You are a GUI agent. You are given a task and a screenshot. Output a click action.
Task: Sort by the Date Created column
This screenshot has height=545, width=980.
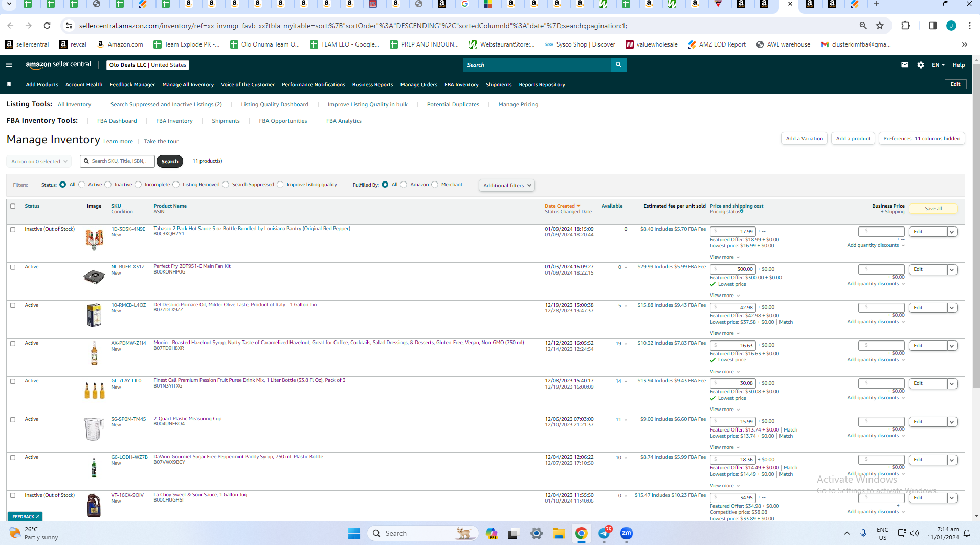(562, 206)
